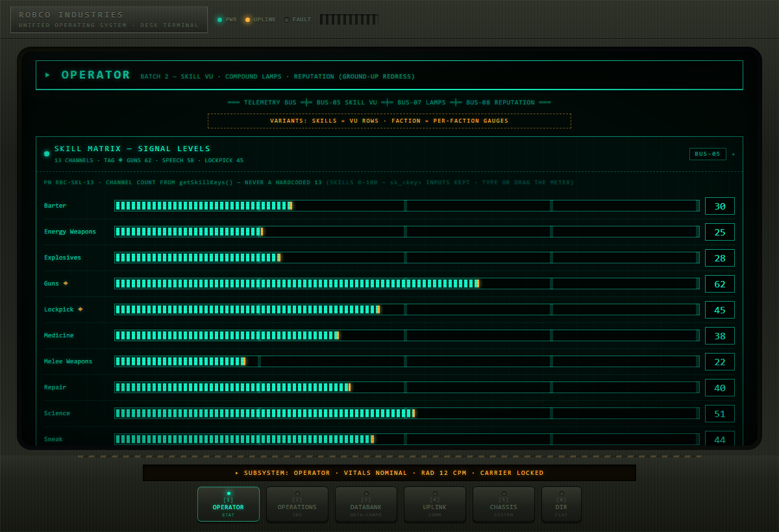Click the BUS-05 SKILL VU label

point(347,103)
